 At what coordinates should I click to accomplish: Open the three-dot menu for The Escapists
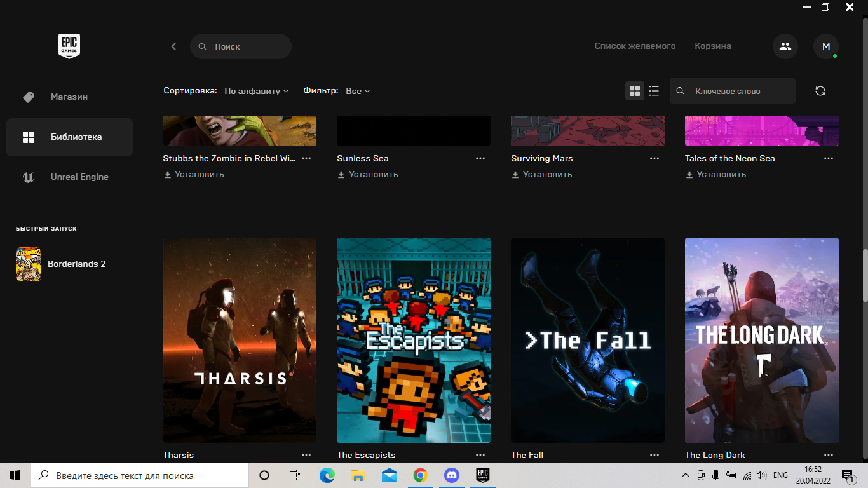pyautogui.click(x=480, y=455)
